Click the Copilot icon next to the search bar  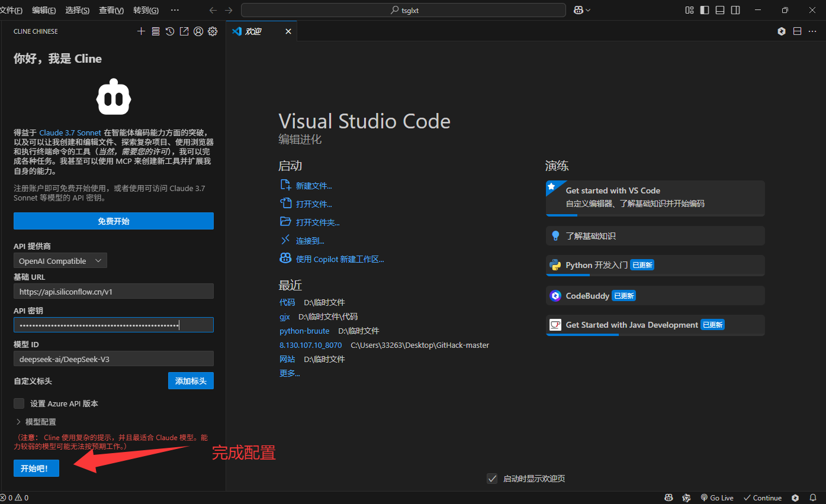click(x=578, y=10)
